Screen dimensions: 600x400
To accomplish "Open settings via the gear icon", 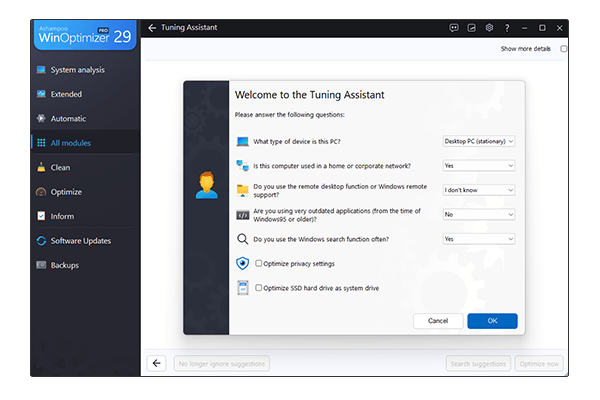I will (x=489, y=28).
